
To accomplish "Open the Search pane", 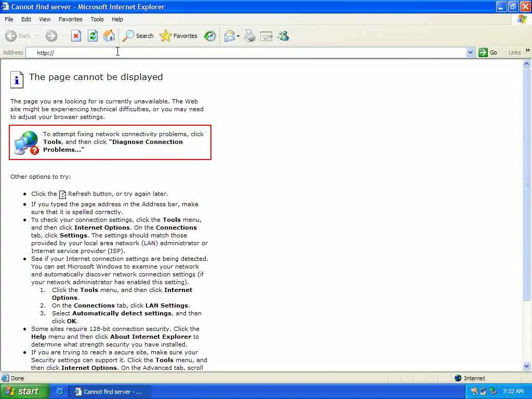I will coord(138,36).
